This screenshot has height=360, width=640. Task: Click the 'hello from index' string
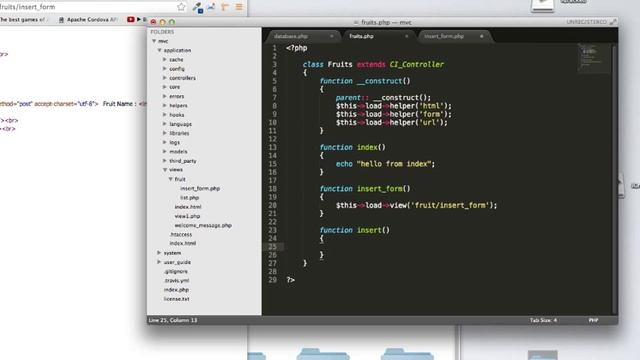[394, 164]
